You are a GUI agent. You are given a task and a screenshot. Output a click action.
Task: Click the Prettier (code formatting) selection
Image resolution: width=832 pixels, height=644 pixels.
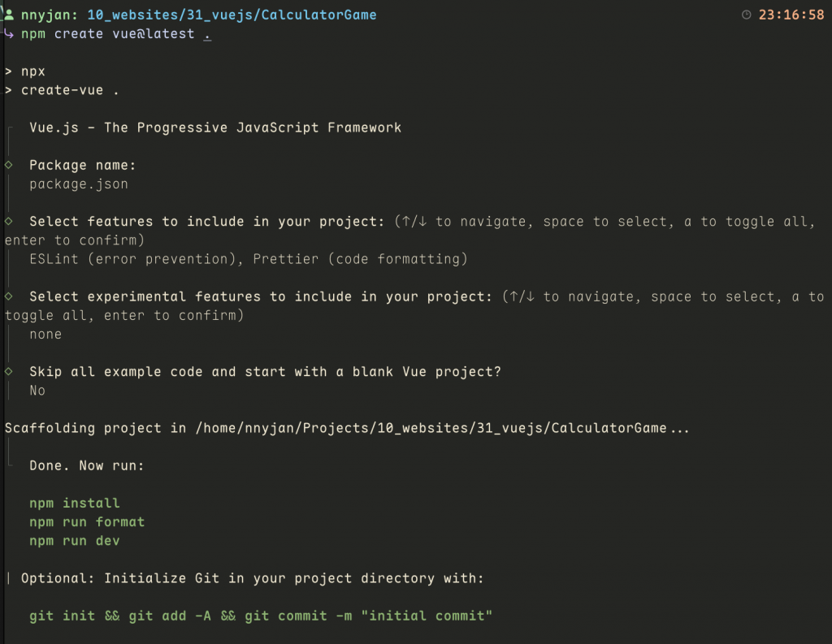click(360, 259)
